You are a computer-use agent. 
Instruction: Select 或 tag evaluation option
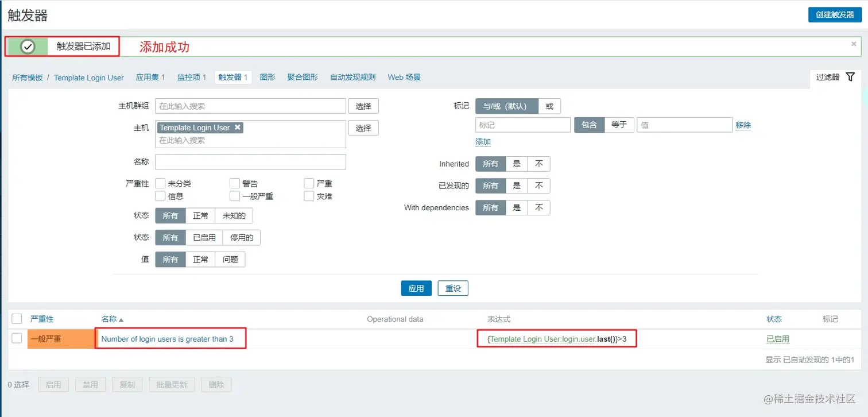coord(549,106)
